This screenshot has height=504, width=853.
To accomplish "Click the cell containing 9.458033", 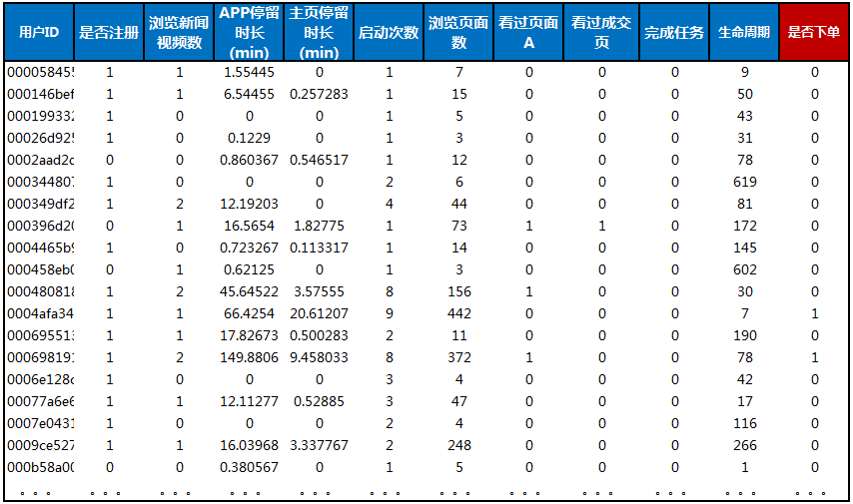I will (x=319, y=357).
